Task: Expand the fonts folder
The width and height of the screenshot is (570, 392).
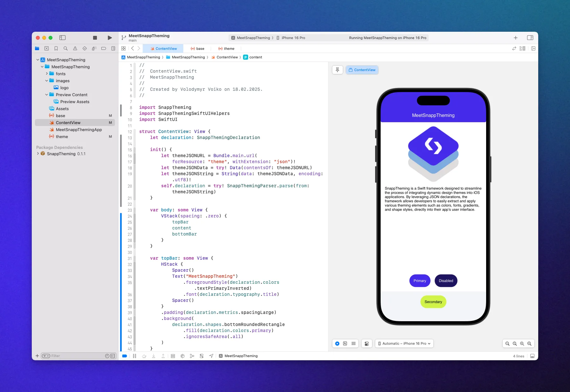Action: pos(47,74)
